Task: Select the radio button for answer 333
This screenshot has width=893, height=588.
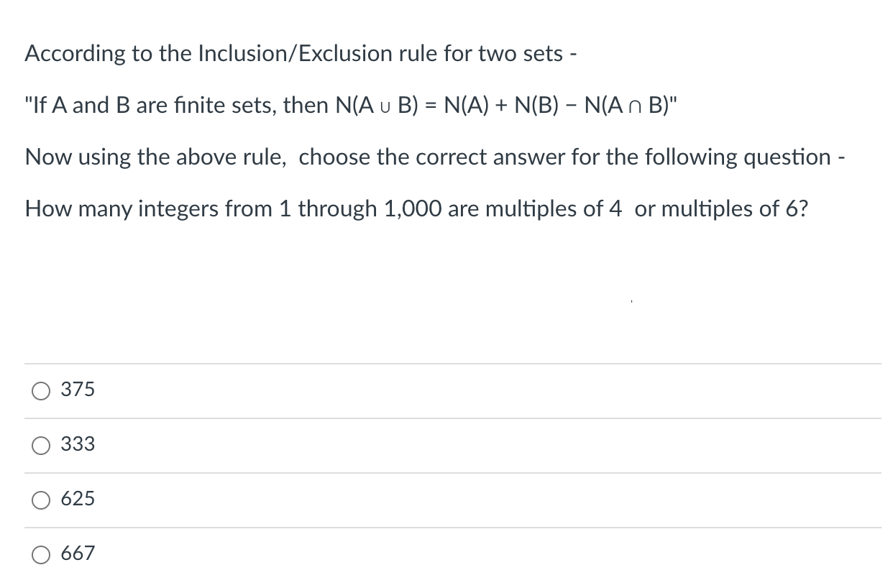Action: coord(41,446)
